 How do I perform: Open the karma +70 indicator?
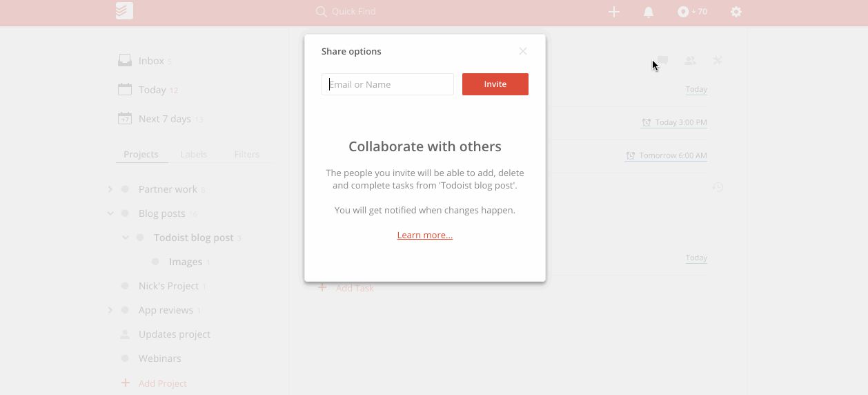(692, 12)
